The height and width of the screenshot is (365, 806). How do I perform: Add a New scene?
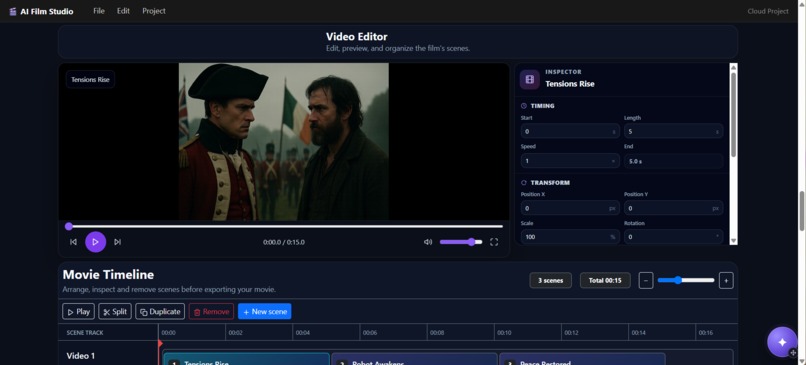point(265,312)
